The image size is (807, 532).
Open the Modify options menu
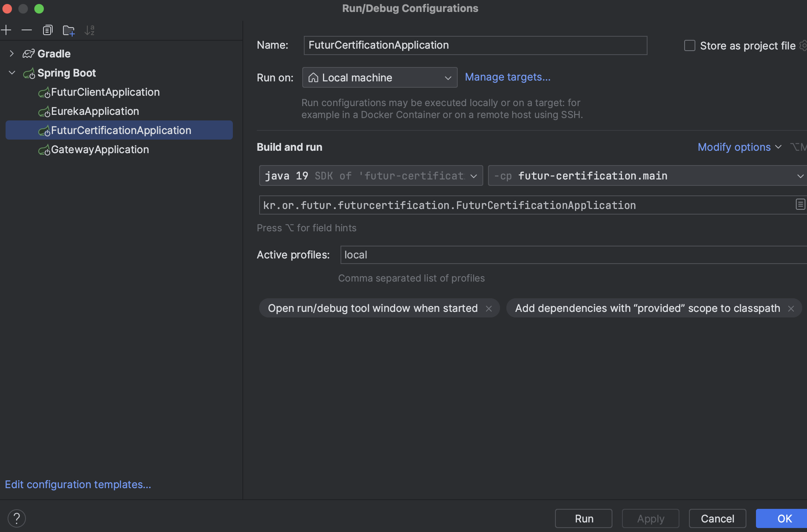coord(740,147)
